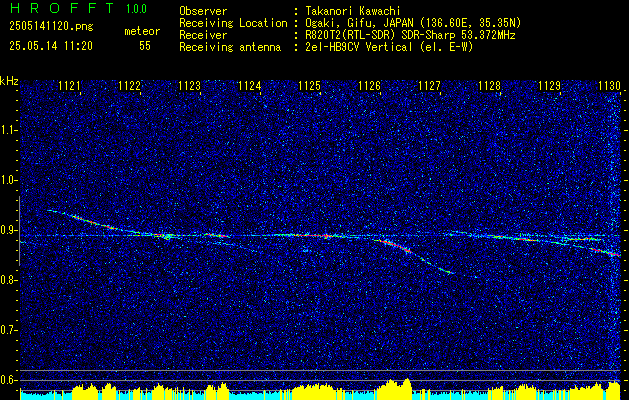Select the filename 2505141120.png

click(x=51, y=27)
